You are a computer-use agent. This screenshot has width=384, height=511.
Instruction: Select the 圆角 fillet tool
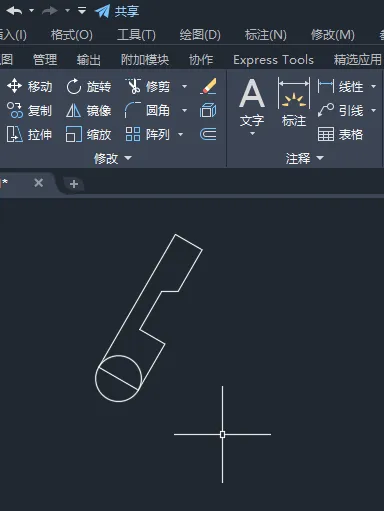[147, 111]
